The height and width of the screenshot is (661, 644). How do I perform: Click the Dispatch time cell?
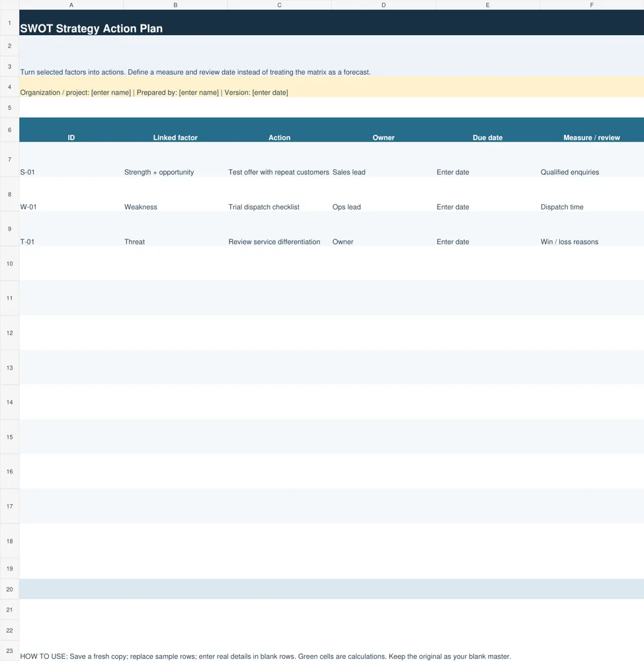pos(592,194)
